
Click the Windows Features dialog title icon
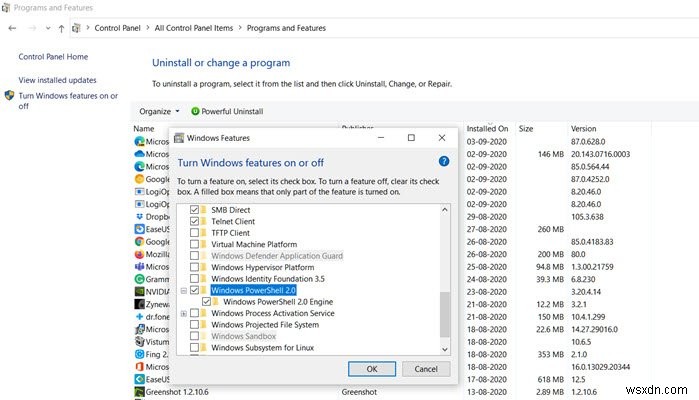[179, 138]
